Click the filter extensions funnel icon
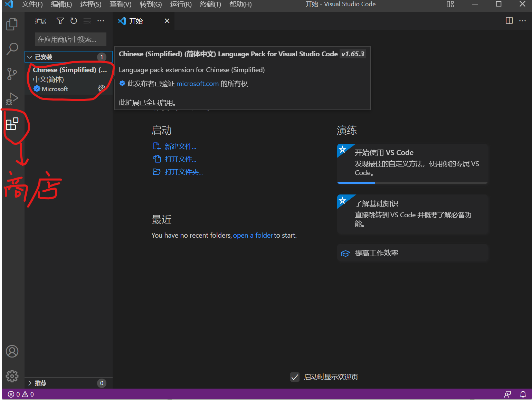532x400 pixels. (x=60, y=21)
